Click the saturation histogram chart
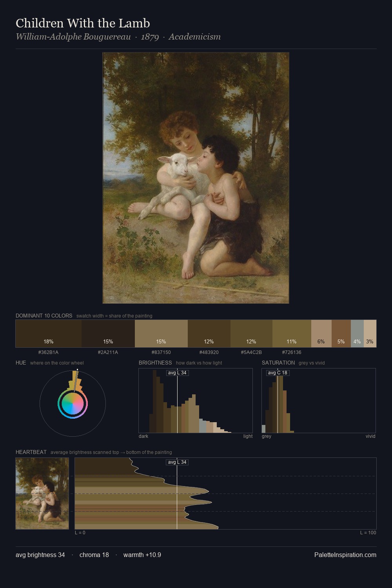Image resolution: width=392 pixels, height=588 pixels. tap(319, 401)
